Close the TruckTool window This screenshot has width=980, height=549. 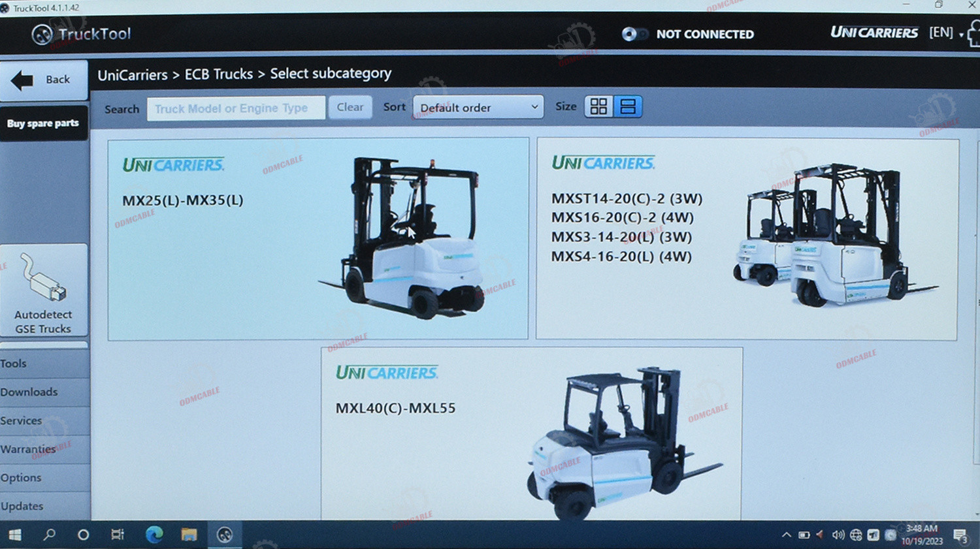972,5
